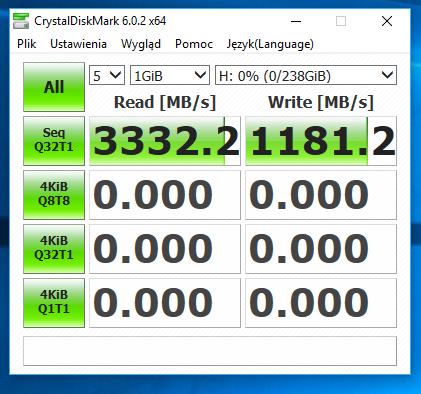
Task: Click the Write [MB/s] column header
Action: pos(321,102)
